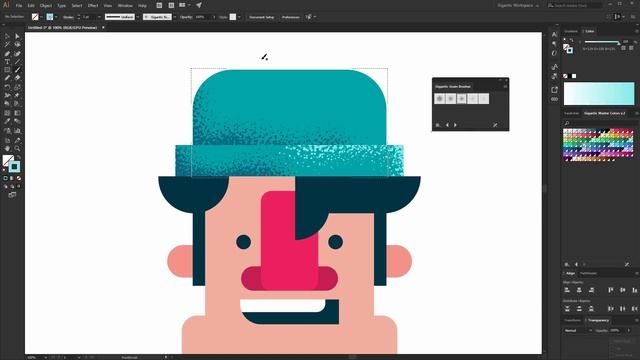Image resolution: width=640 pixels, height=360 pixels.
Task: Select the Column Graph tool
Action: 17,131
